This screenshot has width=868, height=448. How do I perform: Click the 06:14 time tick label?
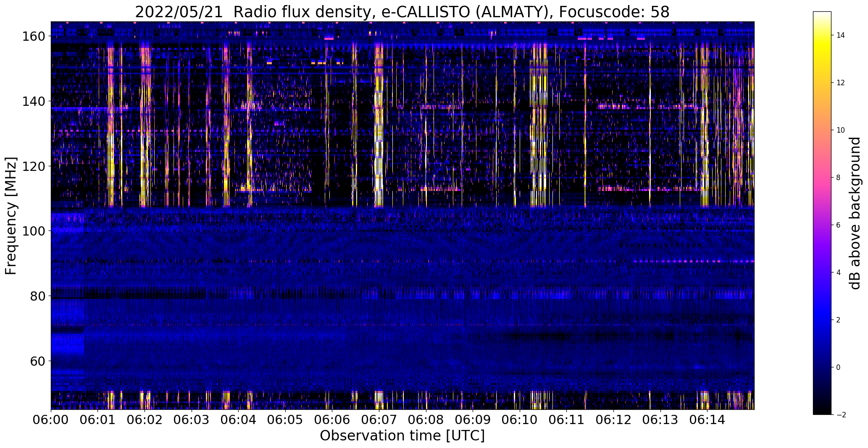click(x=707, y=419)
